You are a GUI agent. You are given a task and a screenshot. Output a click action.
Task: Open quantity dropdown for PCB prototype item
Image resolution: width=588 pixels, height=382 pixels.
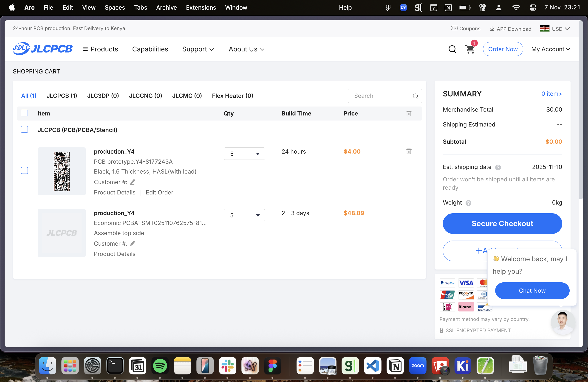coord(244,154)
